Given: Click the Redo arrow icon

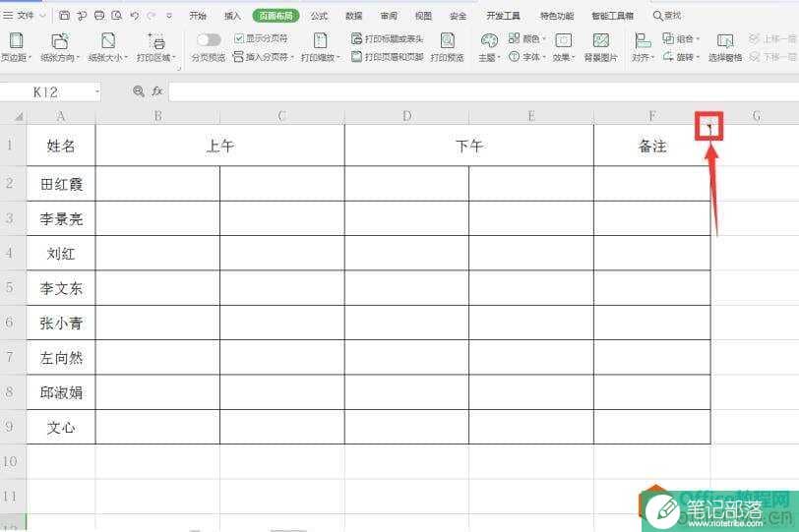Looking at the screenshot, I should (152, 16).
